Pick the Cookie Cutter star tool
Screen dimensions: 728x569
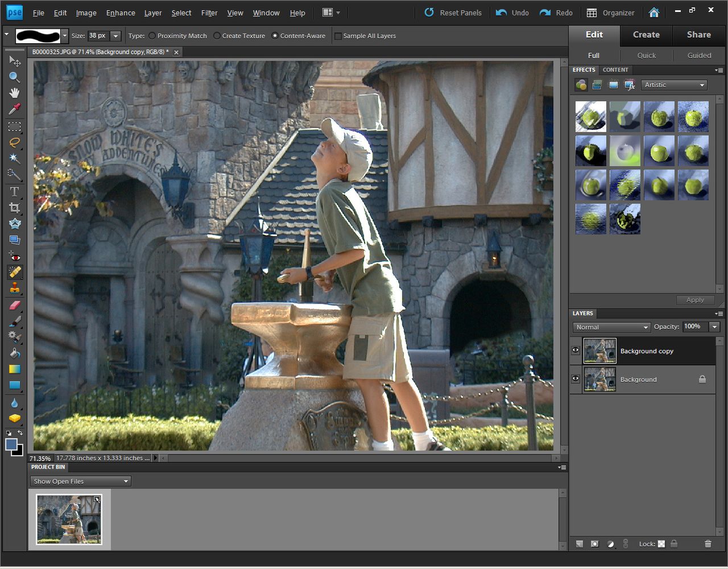click(14, 224)
